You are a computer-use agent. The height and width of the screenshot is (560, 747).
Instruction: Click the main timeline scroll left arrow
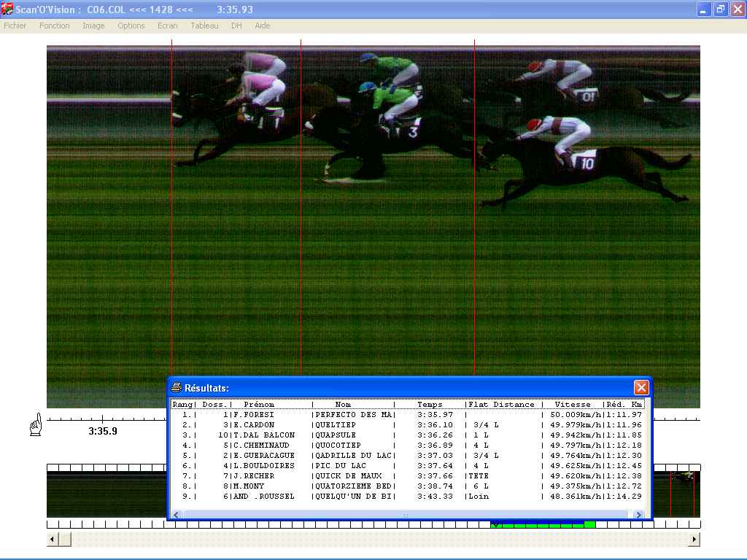(x=52, y=540)
